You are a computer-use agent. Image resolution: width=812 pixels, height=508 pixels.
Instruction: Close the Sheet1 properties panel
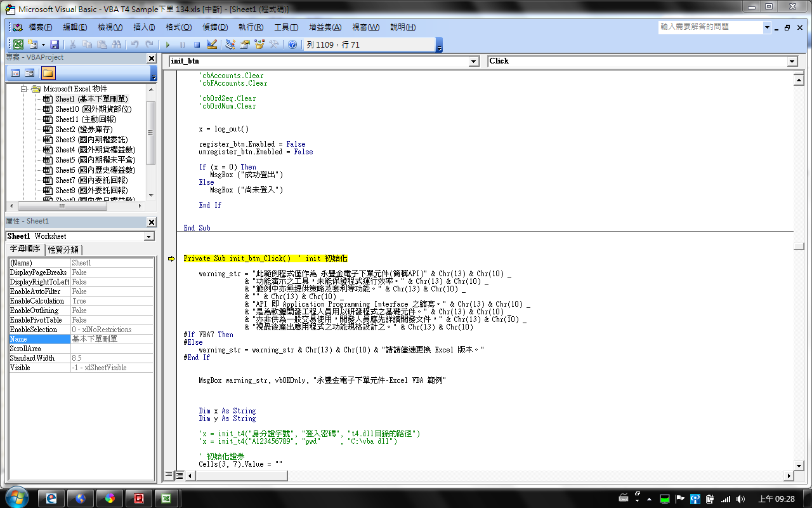tap(152, 222)
